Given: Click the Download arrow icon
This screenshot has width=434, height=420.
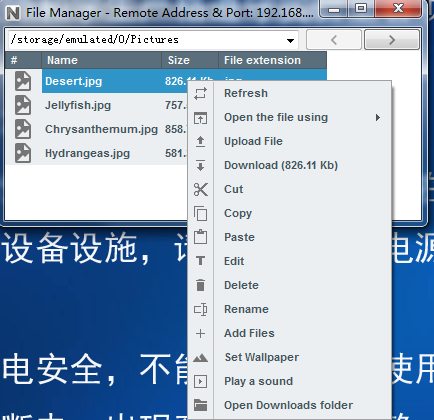Looking at the screenshot, I should pos(200,166).
